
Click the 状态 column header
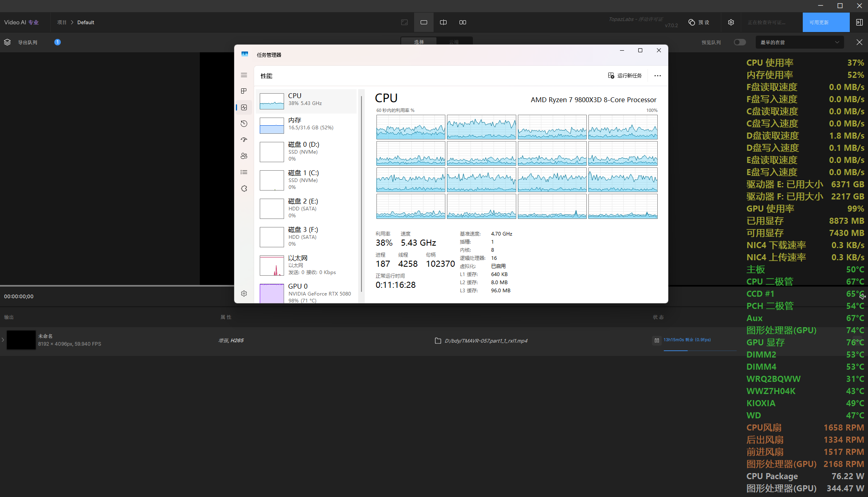(658, 317)
